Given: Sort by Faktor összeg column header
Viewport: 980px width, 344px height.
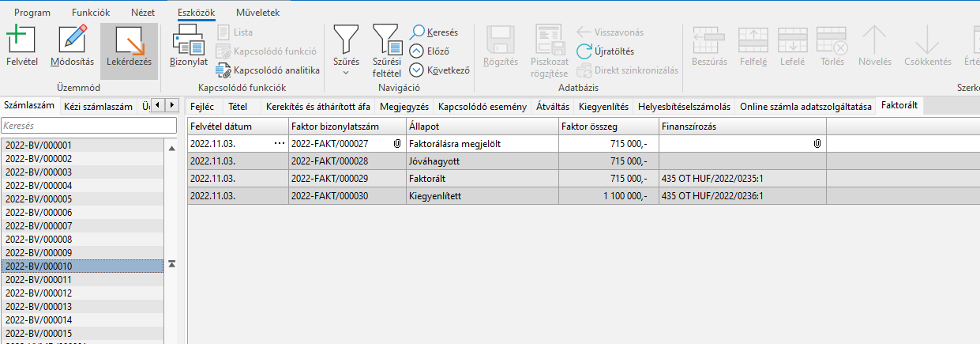Looking at the screenshot, I should coord(608,127).
